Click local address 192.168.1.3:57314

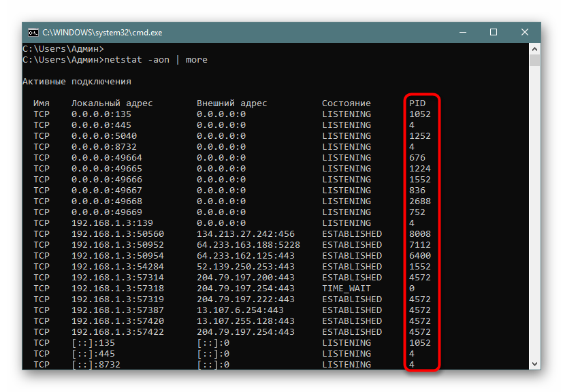coord(118,278)
